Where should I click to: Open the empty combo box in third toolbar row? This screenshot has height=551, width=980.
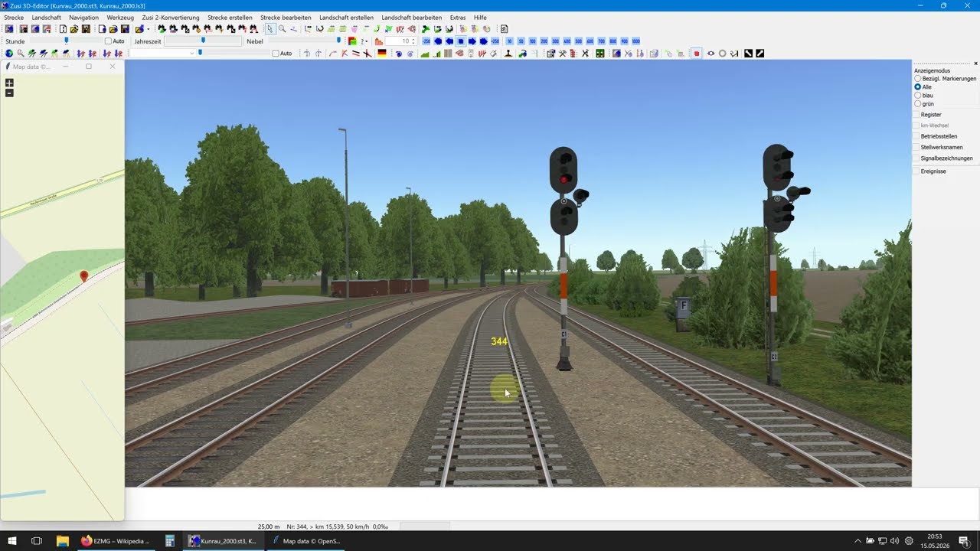coord(162,54)
